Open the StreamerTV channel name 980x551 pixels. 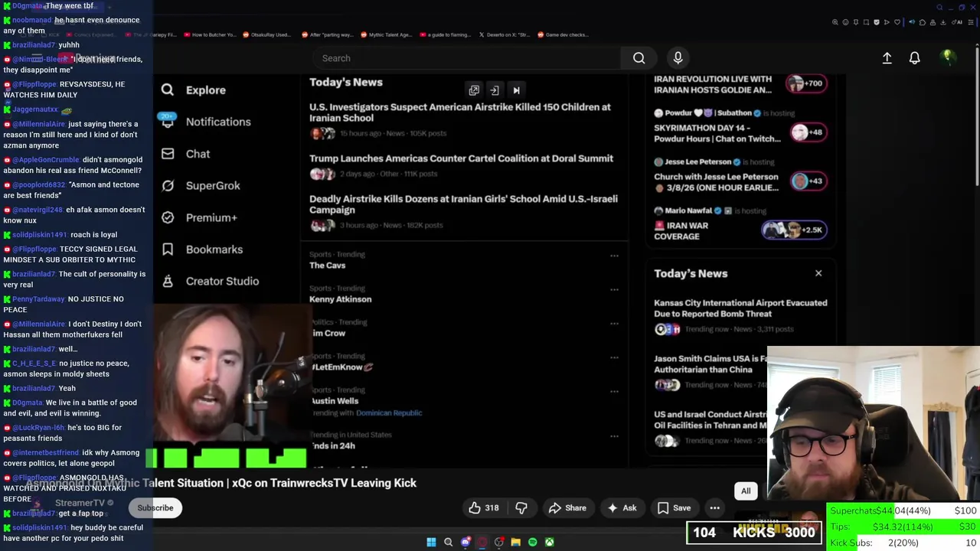click(x=80, y=503)
